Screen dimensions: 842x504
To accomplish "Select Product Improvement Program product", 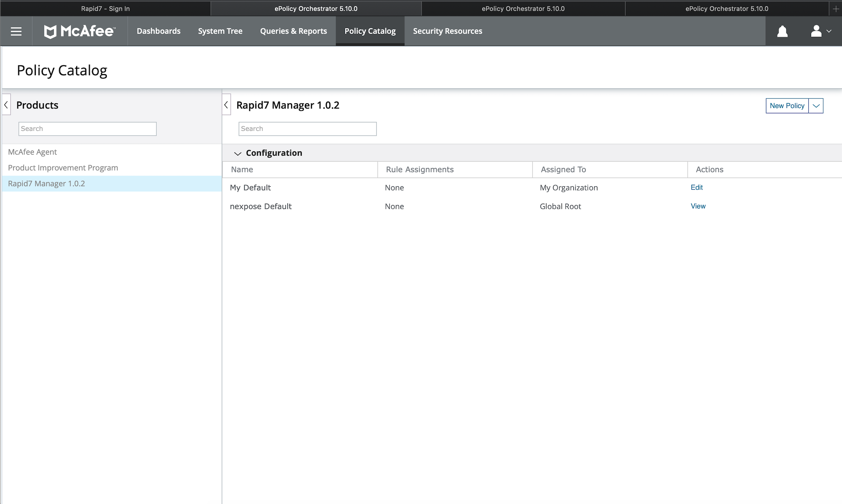I will point(63,168).
